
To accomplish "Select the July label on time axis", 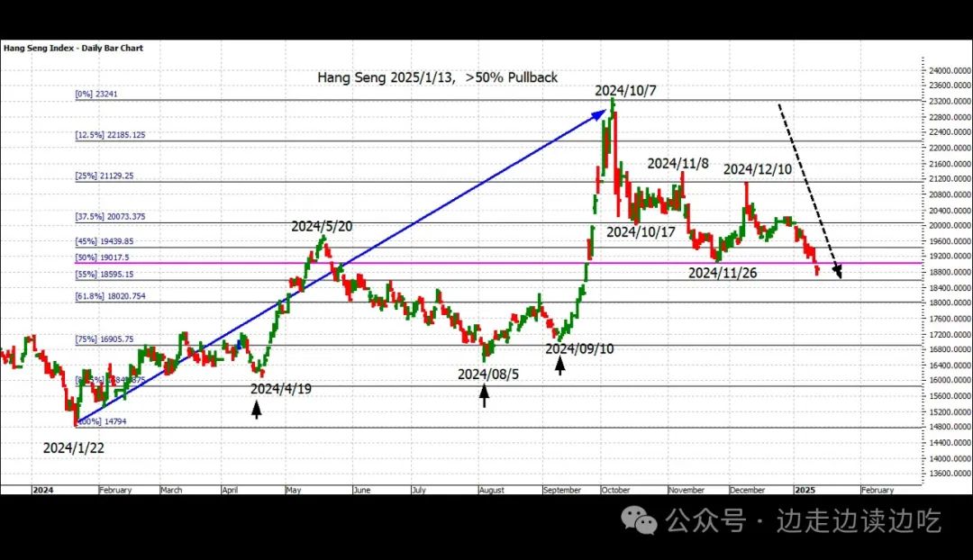I will pos(419,490).
